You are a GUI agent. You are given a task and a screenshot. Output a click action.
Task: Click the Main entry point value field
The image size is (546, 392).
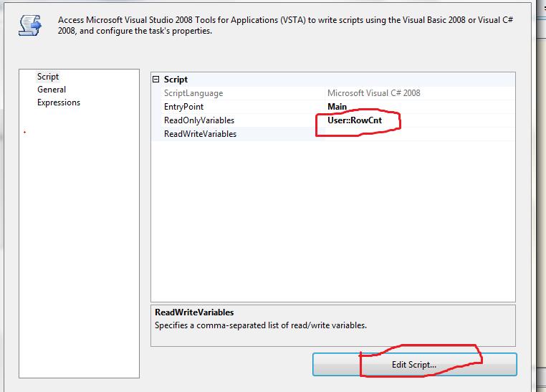[x=337, y=107]
